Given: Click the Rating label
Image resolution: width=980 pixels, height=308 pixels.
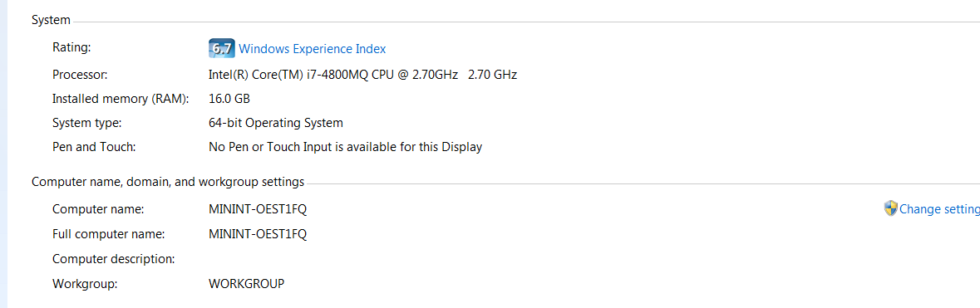Looking at the screenshot, I should click(x=71, y=47).
